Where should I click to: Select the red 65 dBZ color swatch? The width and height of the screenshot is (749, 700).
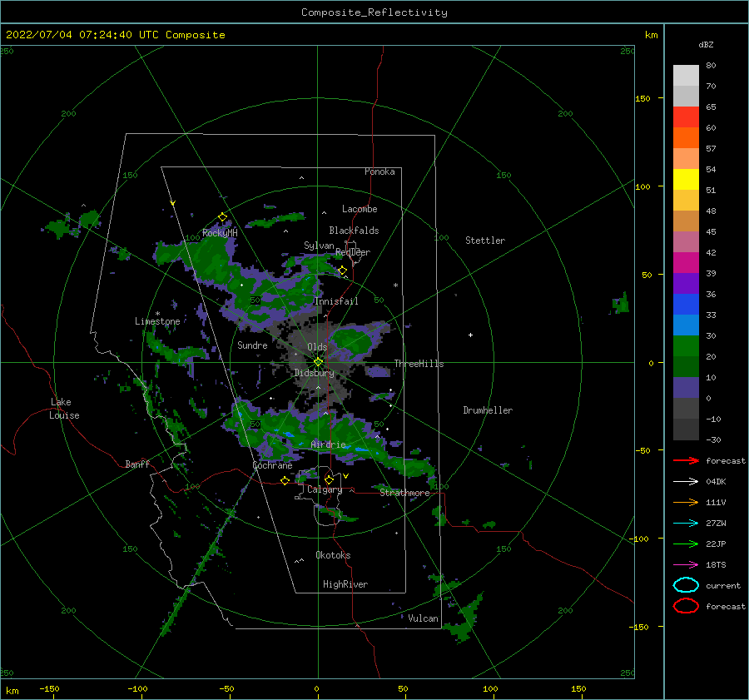pos(686,117)
